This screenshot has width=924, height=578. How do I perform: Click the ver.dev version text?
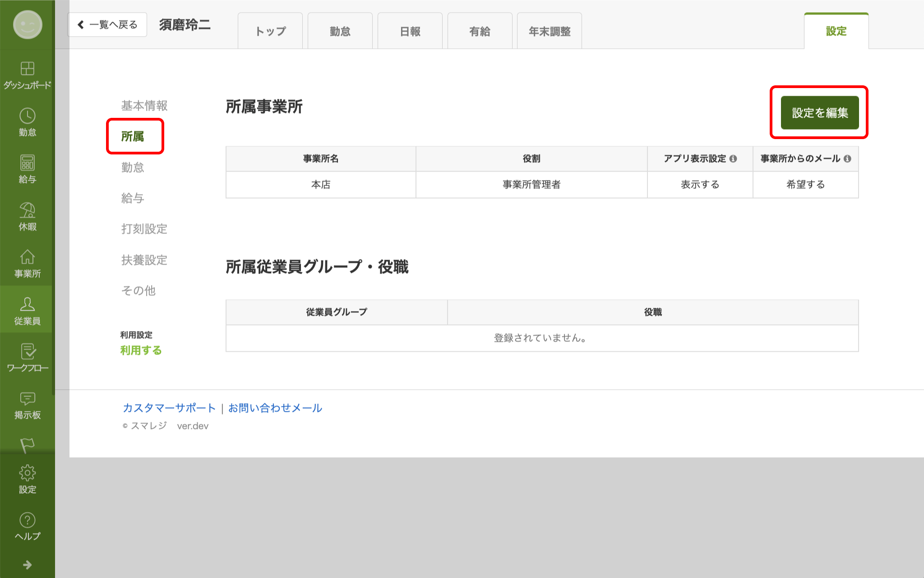(193, 426)
